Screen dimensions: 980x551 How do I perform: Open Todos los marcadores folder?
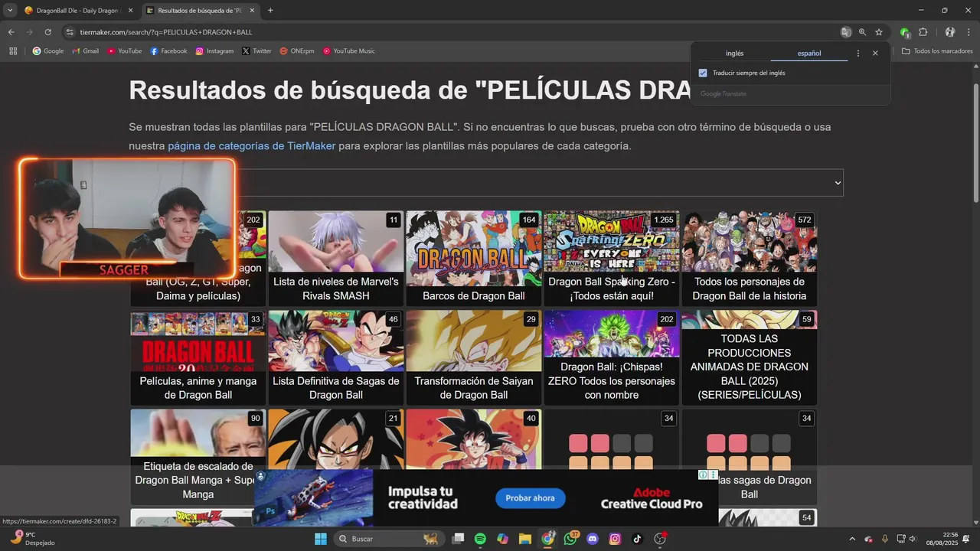(937, 51)
